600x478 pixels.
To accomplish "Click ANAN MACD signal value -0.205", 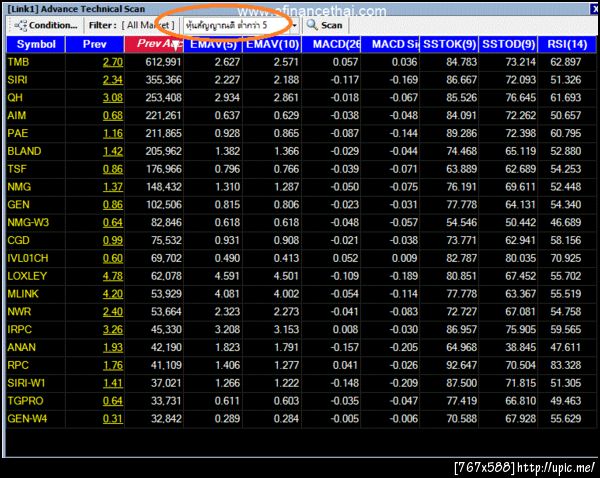I will [404, 347].
